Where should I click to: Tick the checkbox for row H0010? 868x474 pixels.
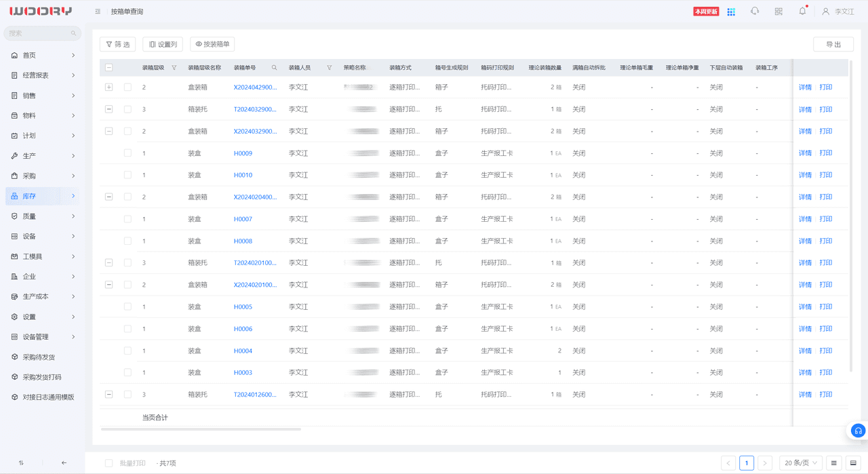tap(127, 175)
